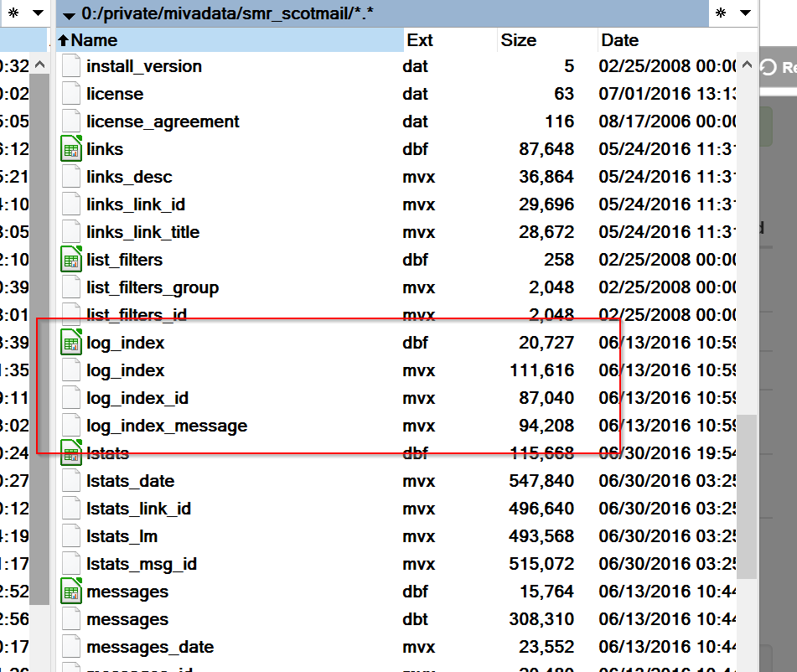Click the lstats_msg_id file icon
The width and height of the screenshot is (797, 672).
click(71, 564)
